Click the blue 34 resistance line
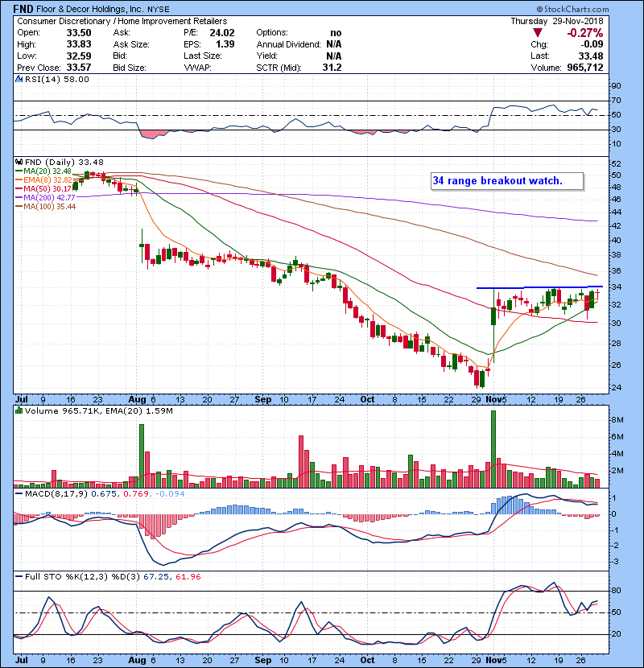This screenshot has height=668, width=644. (x=539, y=287)
